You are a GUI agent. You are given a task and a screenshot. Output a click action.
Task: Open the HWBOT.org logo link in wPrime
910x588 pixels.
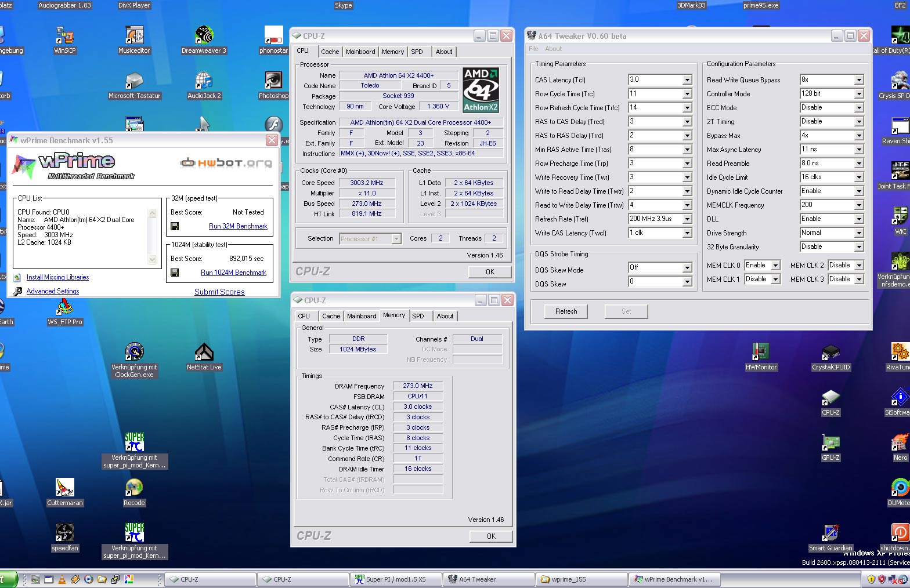226,163
